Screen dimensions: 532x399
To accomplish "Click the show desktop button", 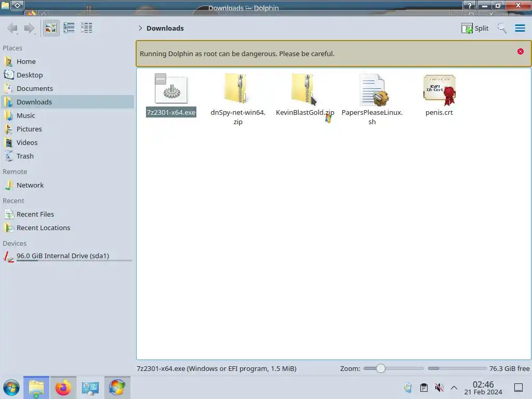I will [x=518, y=388].
